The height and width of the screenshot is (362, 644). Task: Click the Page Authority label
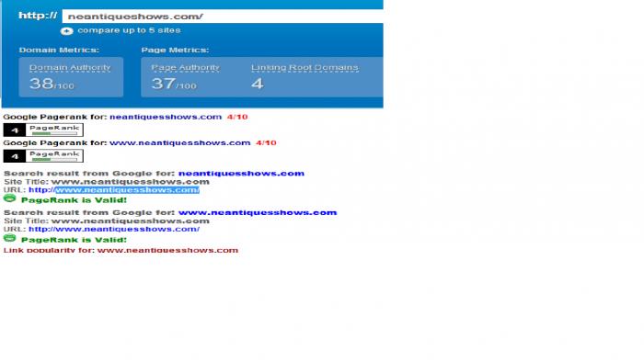pyautogui.click(x=185, y=67)
